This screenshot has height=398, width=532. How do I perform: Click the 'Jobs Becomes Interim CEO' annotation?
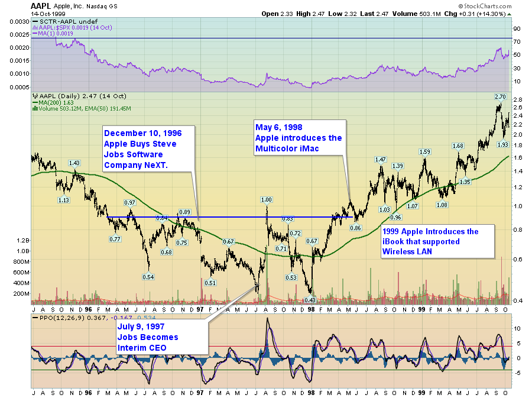(x=162, y=337)
